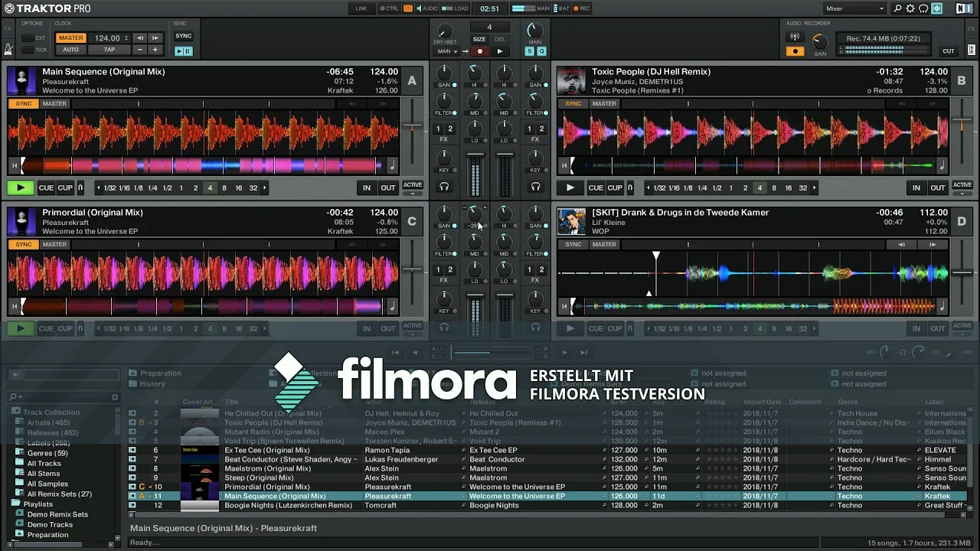
Task: Click deck B jump-to-start icon
Action: coord(563,165)
